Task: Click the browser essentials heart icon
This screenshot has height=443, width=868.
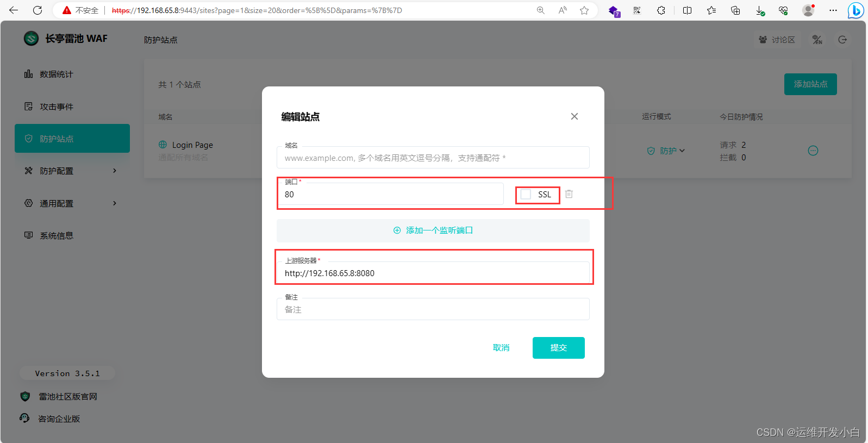Action: 783,10
